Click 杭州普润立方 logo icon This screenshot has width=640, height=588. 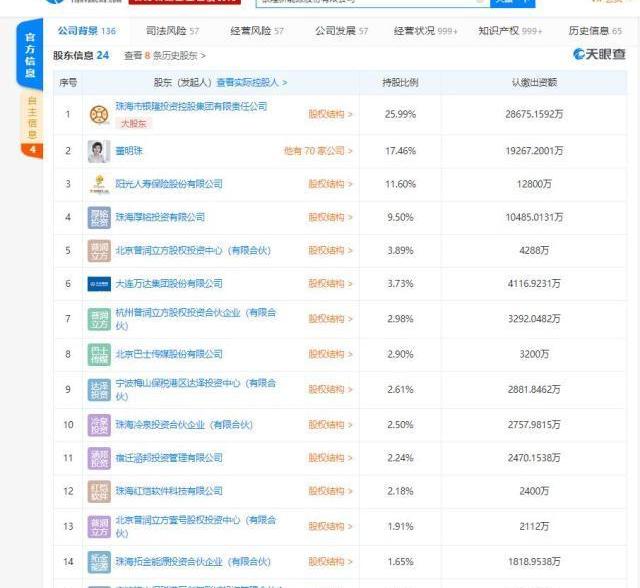pyautogui.click(x=99, y=319)
